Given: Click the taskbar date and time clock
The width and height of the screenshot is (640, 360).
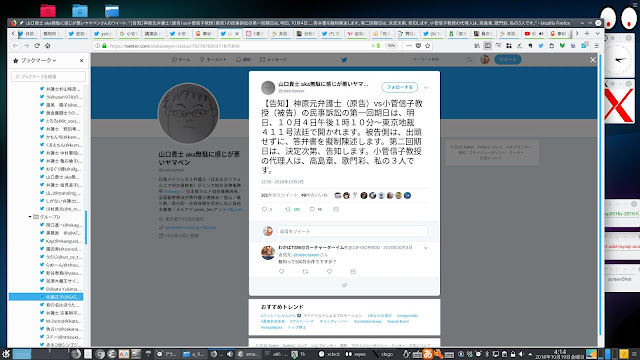Looking at the screenshot, I should click(x=560, y=354).
